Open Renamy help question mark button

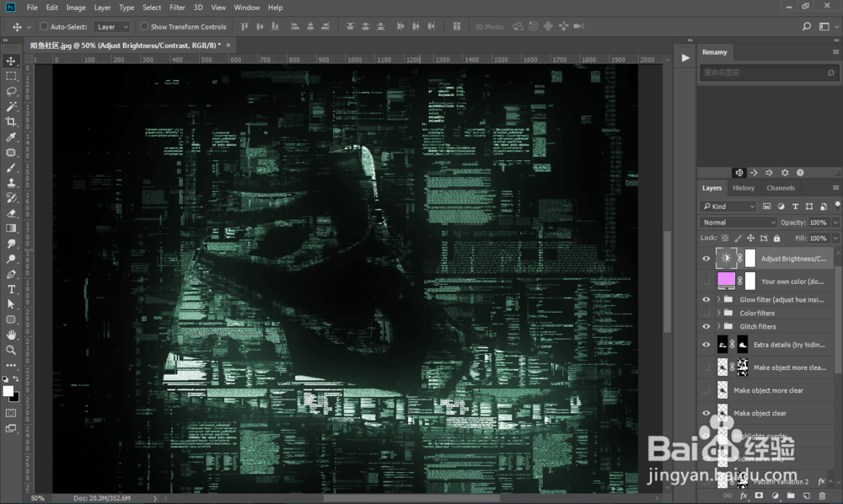click(800, 173)
